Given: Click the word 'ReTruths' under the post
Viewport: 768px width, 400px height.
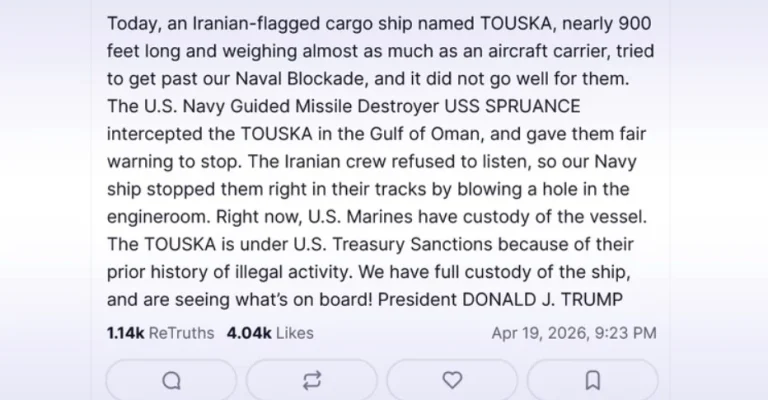Looking at the screenshot, I should [x=181, y=333].
